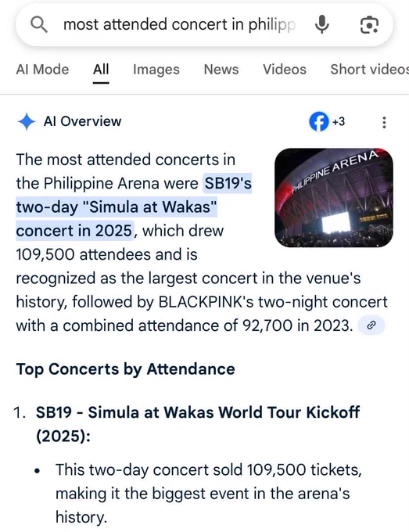409x532 pixels.
Task: Go to the Videos tab
Action: (285, 70)
